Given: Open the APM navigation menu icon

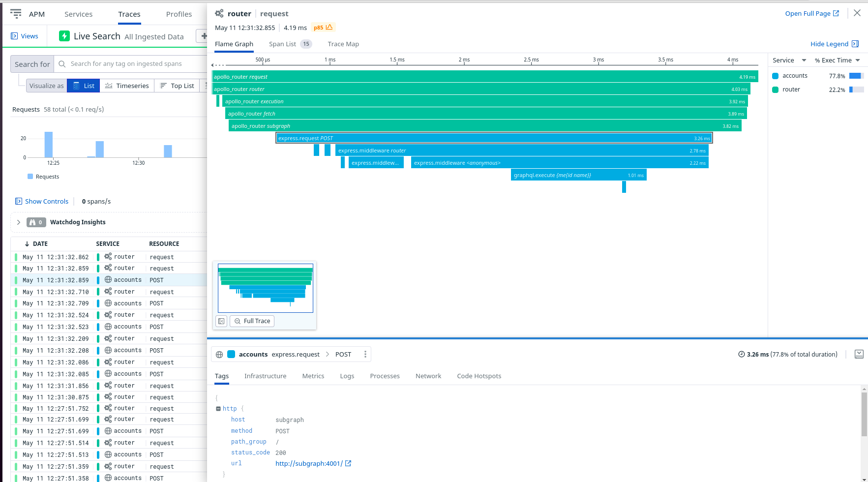Looking at the screenshot, I should tap(16, 14).
